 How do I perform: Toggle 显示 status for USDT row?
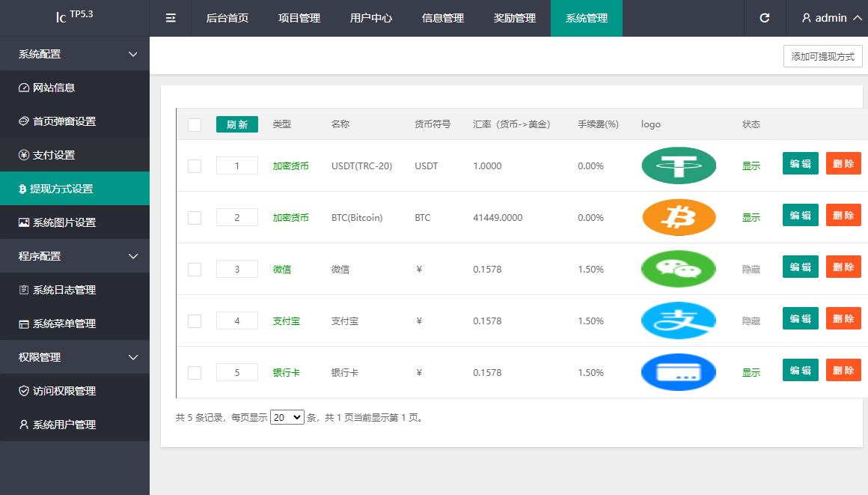pyautogui.click(x=751, y=165)
